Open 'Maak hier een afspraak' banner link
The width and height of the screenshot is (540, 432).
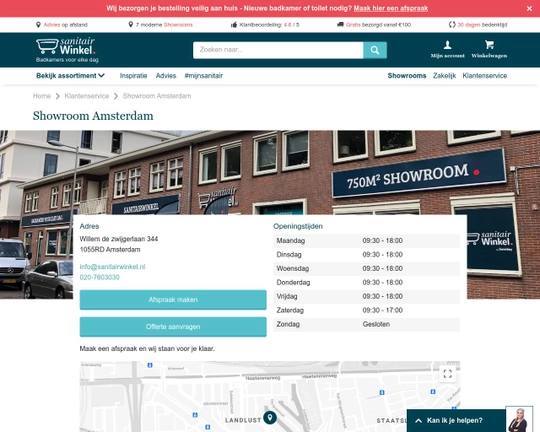click(x=391, y=8)
